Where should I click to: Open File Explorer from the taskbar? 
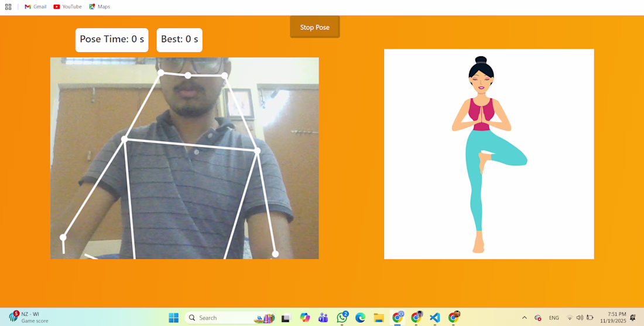click(x=379, y=318)
